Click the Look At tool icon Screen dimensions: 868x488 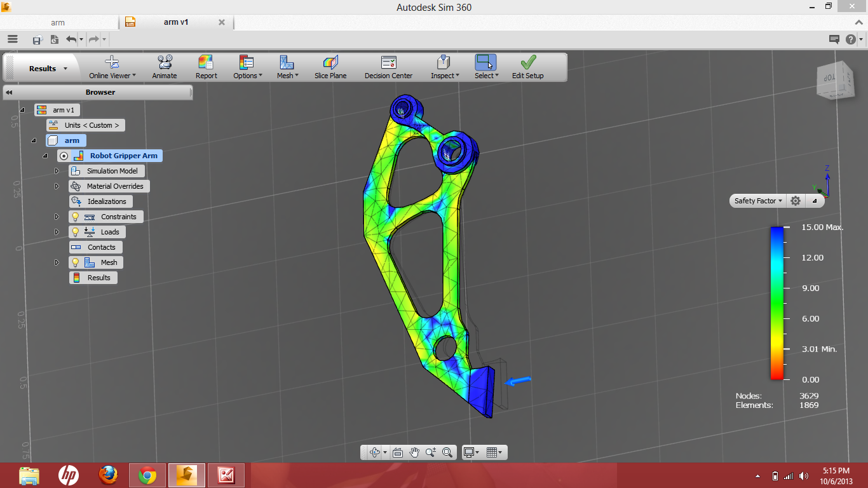tap(398, 452)
